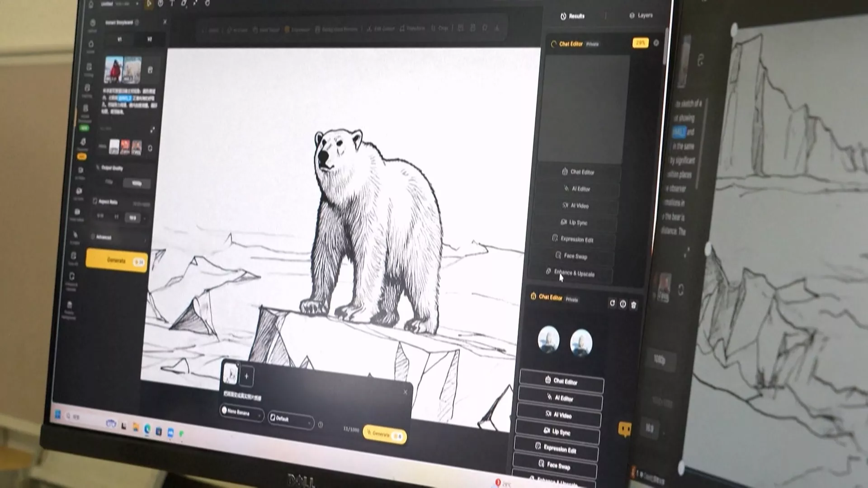Screen dimensions: 868x488
Task: Click the yellow chatbot assistant icon
Action: [625, 429]
